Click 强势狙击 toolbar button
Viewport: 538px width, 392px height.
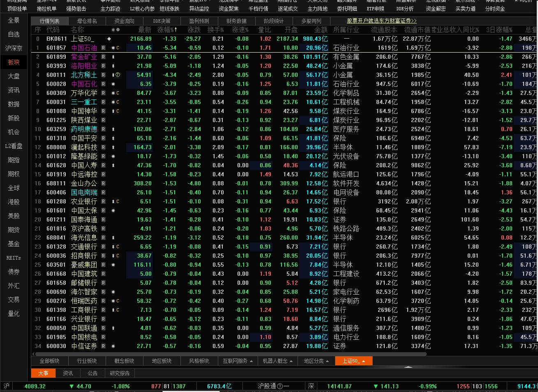76,9
